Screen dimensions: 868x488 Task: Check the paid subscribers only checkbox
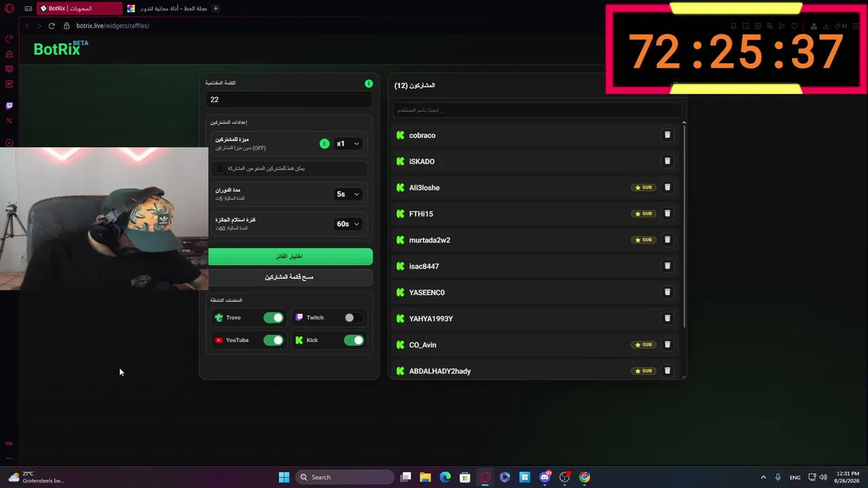tap(219, 168)
